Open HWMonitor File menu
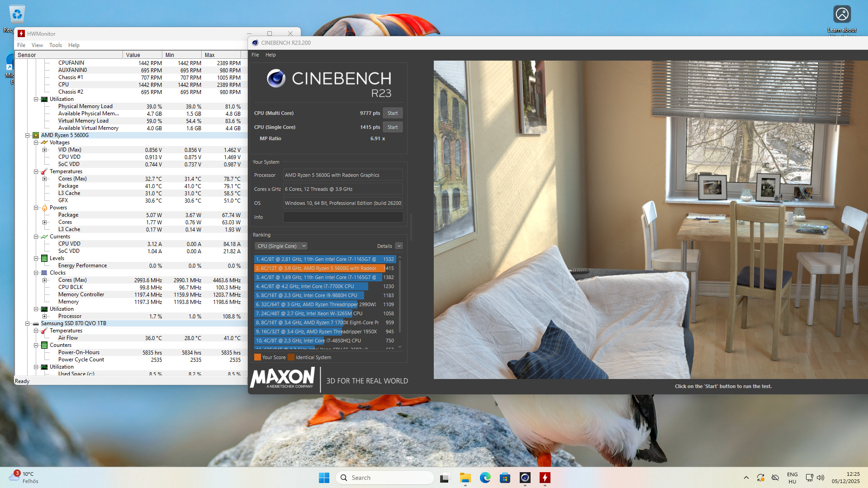 pos(21,45)
